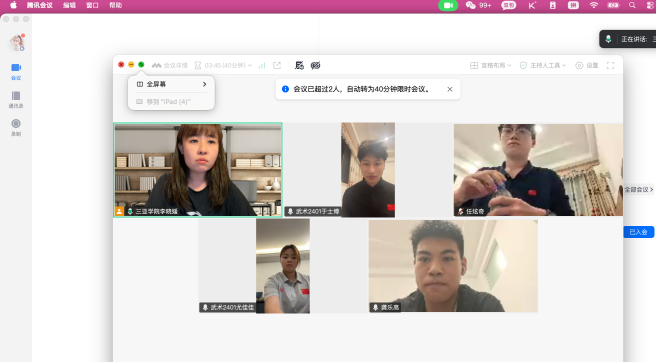
Task: Open the 主持人工具 host tools dropdown
Action: pyautogui.click(x=543, y=65)
